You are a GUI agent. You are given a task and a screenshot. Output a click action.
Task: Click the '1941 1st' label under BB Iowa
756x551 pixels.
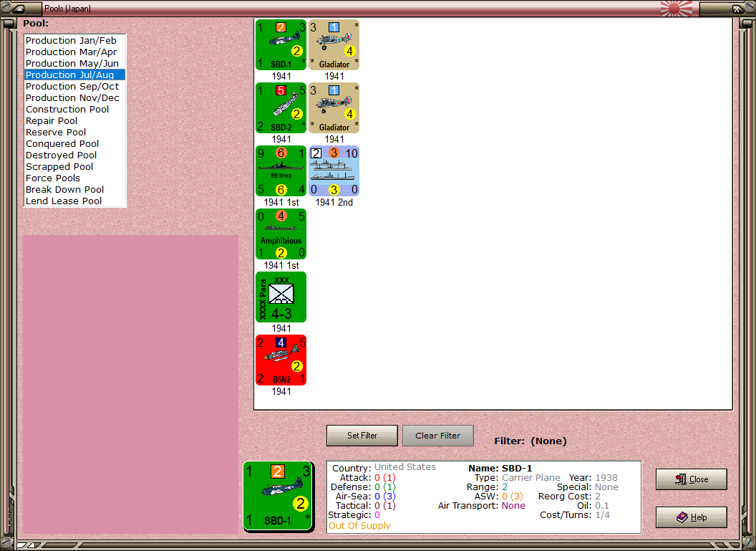[281, 202]
